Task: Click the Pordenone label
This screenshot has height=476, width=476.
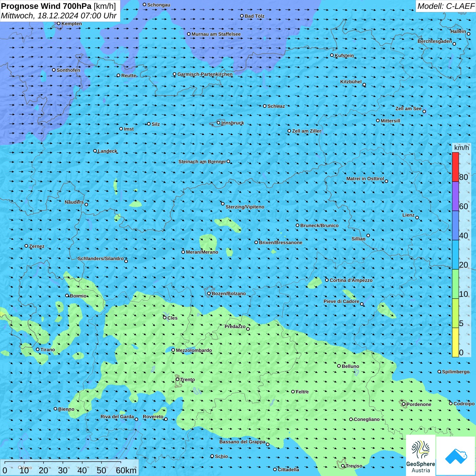Action: pos(419,404)
